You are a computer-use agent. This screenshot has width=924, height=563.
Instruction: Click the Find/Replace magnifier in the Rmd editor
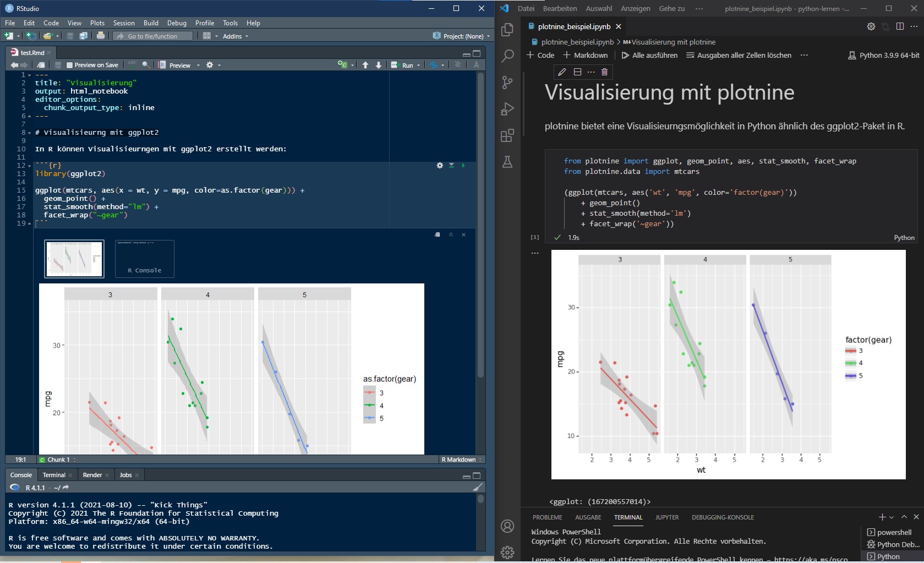[146, 65]
